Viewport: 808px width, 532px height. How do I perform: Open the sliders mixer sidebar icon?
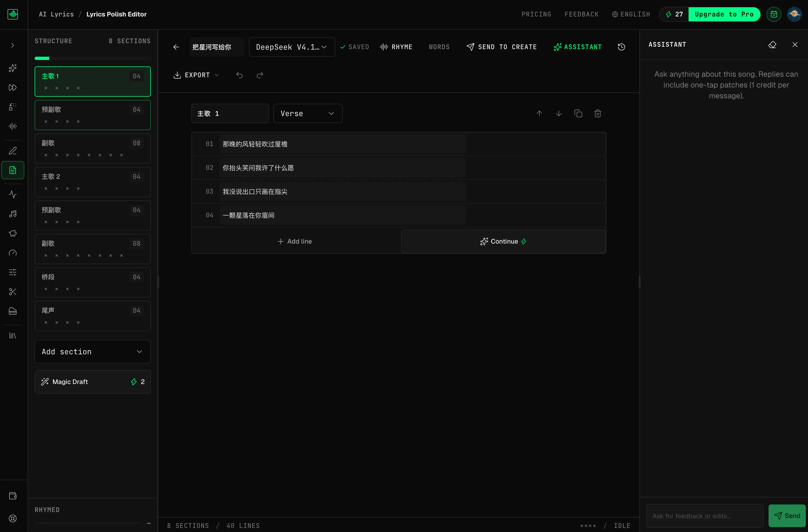(x=12, y=272)
